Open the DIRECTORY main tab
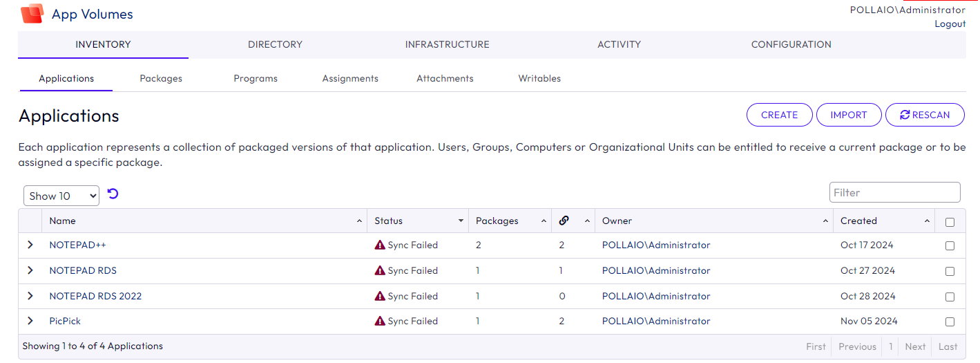980x363 pixels. (275, 44)
